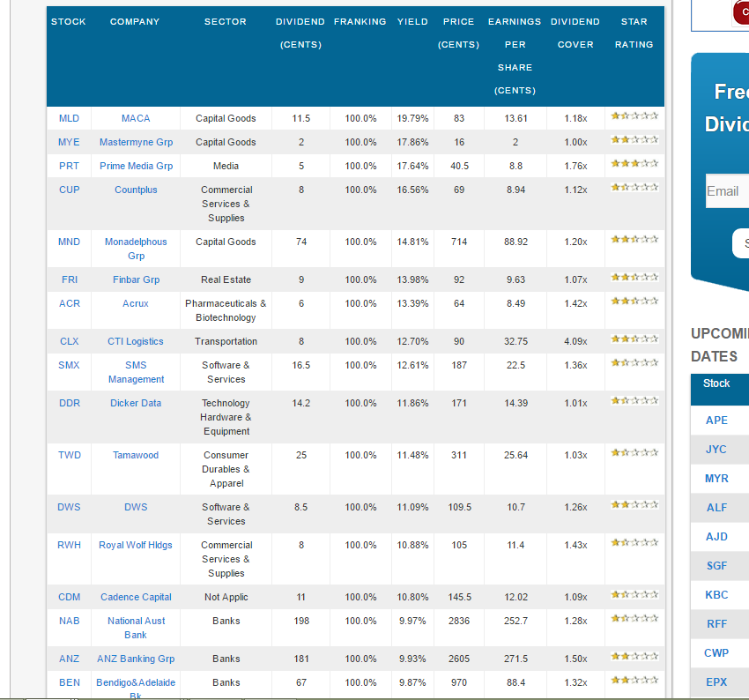
Task: Click the 4.09x dividend cover value
Action: [575, 341]
